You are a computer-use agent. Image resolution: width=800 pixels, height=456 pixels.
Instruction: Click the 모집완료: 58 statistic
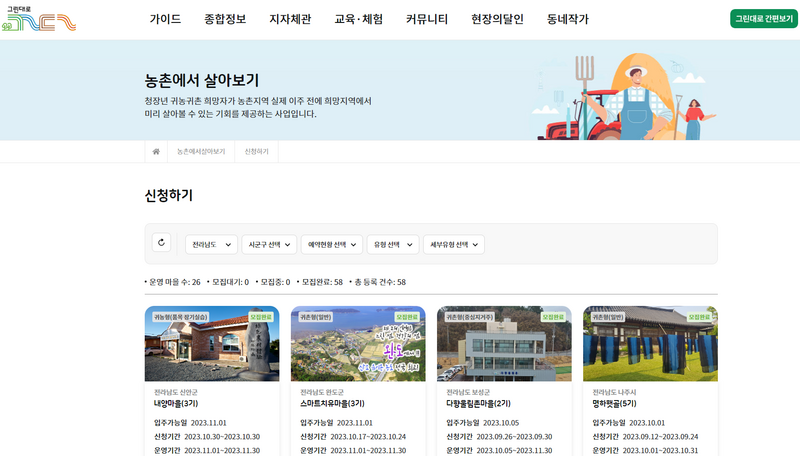322,282
